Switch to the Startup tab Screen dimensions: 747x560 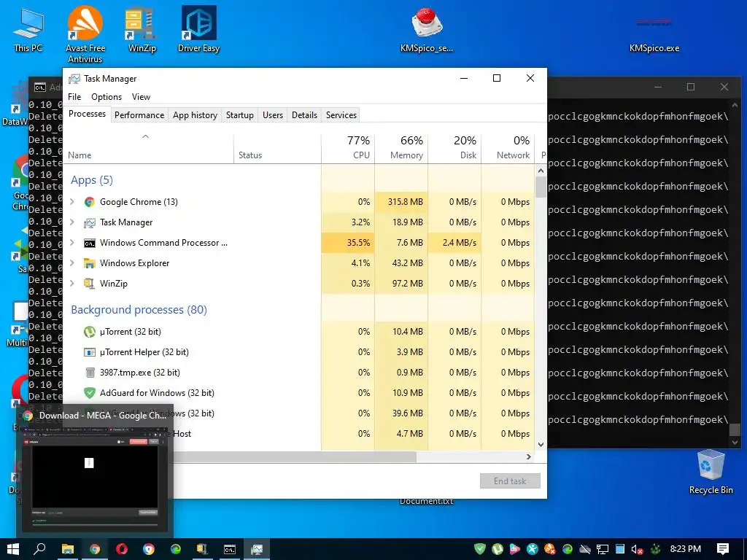tap(239, 115)
